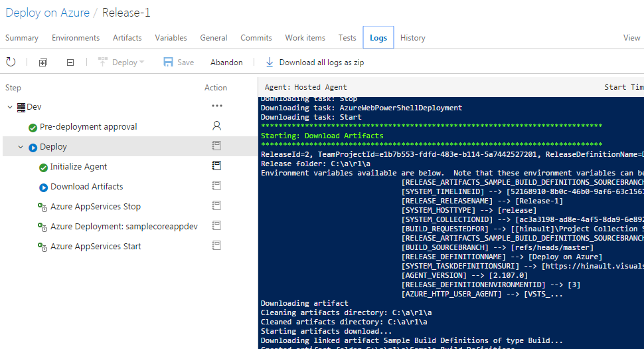644x349 pixels.
Task: Click the refresh icon in toolbar
Action: (11, 62)
